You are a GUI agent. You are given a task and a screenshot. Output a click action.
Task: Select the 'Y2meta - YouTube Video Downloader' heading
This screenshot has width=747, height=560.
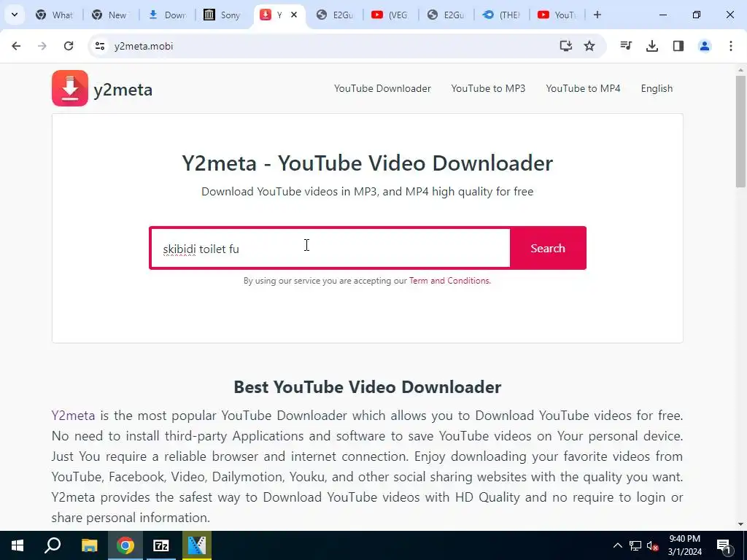pyautogui.click(x=368, y=163)
